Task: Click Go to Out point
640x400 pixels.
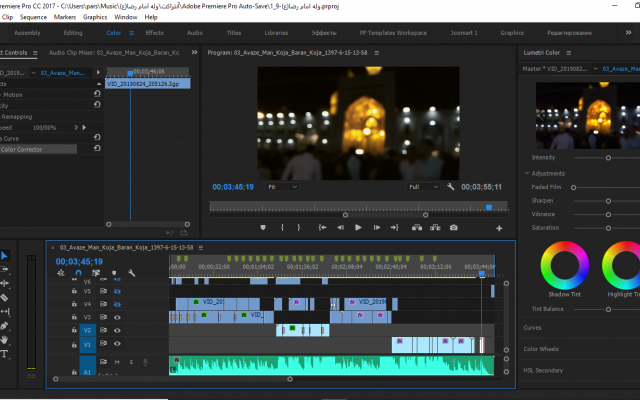Action: [394, 228]
